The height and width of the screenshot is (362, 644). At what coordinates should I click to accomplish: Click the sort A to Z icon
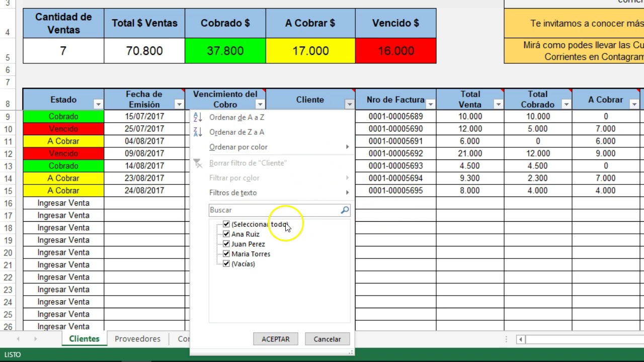click(x=198, y=117)
